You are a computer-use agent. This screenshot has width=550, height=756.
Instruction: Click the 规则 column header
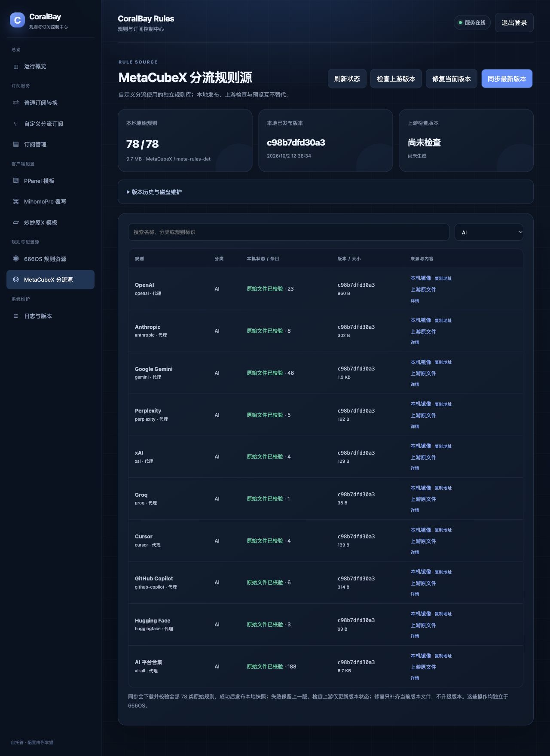click(139, 259)
